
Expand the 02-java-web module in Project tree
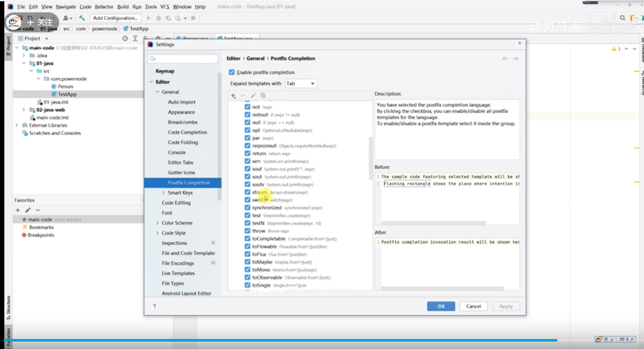(24, 109)
